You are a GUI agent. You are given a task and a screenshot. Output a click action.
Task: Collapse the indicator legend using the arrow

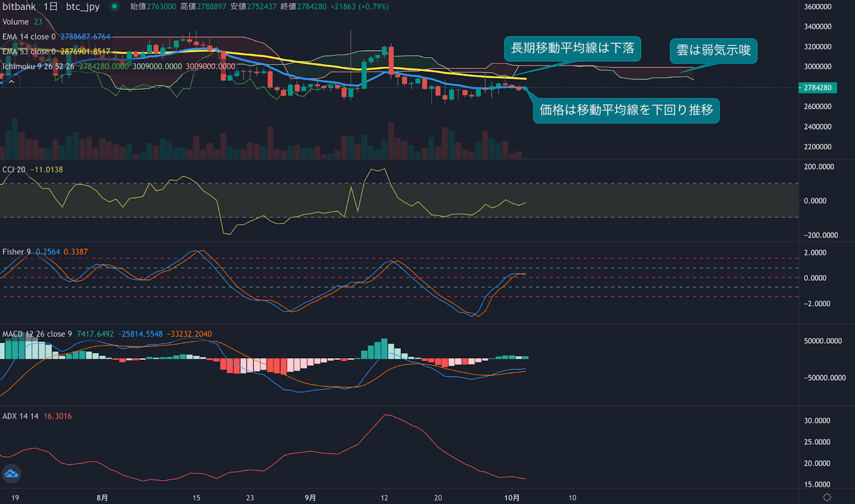(x=12, y=82)
